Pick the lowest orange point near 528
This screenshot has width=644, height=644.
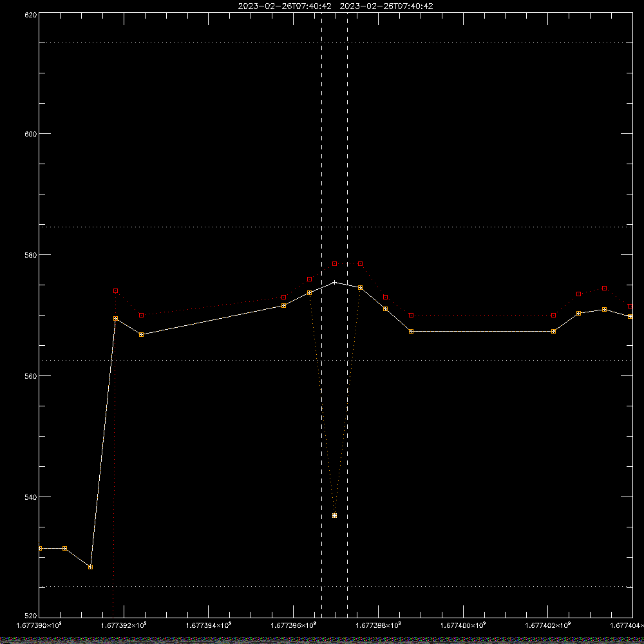(90, 567)
